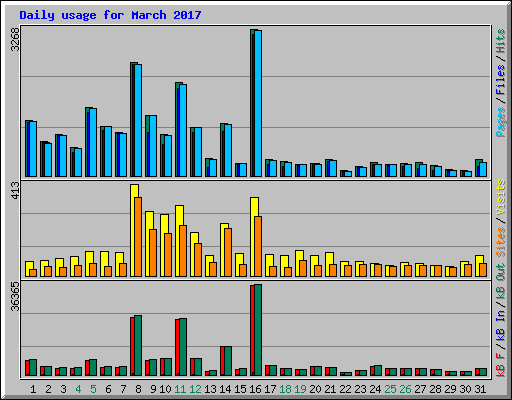
Task: Select green weekend day 25 label
Action: pos(390,389)
